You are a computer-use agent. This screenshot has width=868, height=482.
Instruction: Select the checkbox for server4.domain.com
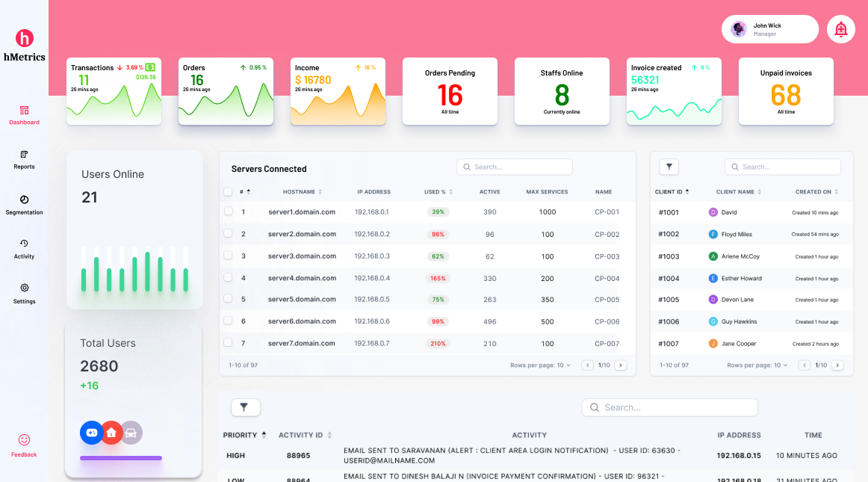click(x=229, y=278)
